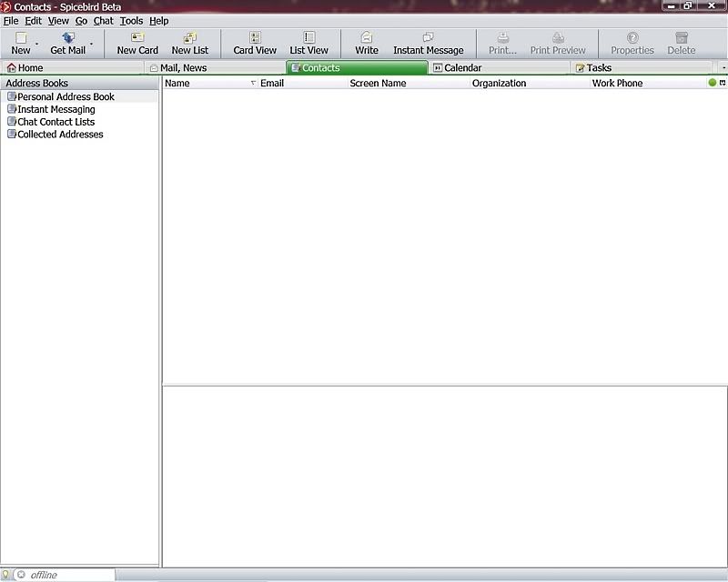This screenshot has height=582, width=728.
Task: Open the Chat menu
Action: (103, 21)
